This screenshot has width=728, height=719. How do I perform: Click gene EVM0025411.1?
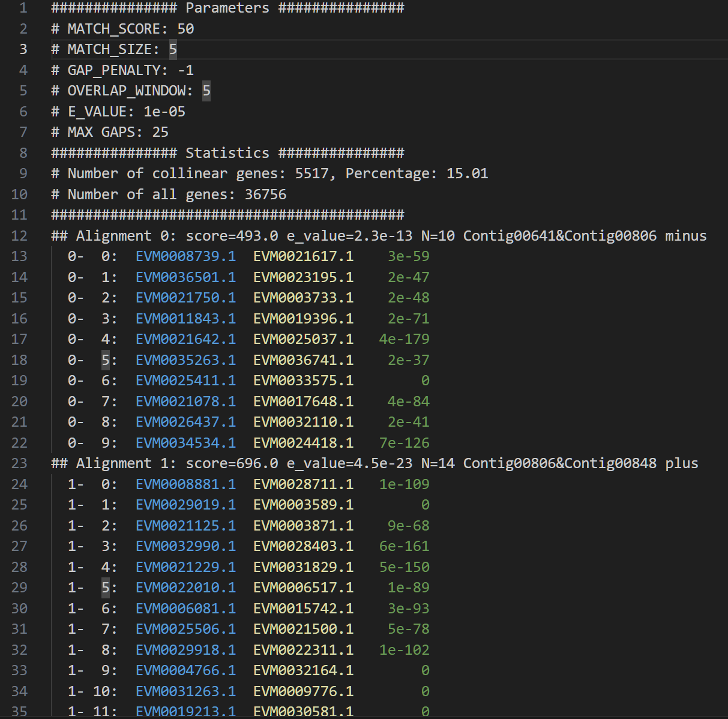[x=185, y=381]
